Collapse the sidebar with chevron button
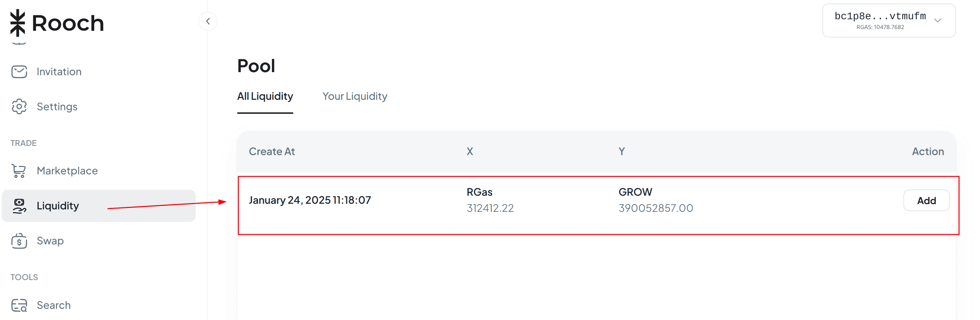This screenshot has width=980, height=320. [208, 21]
